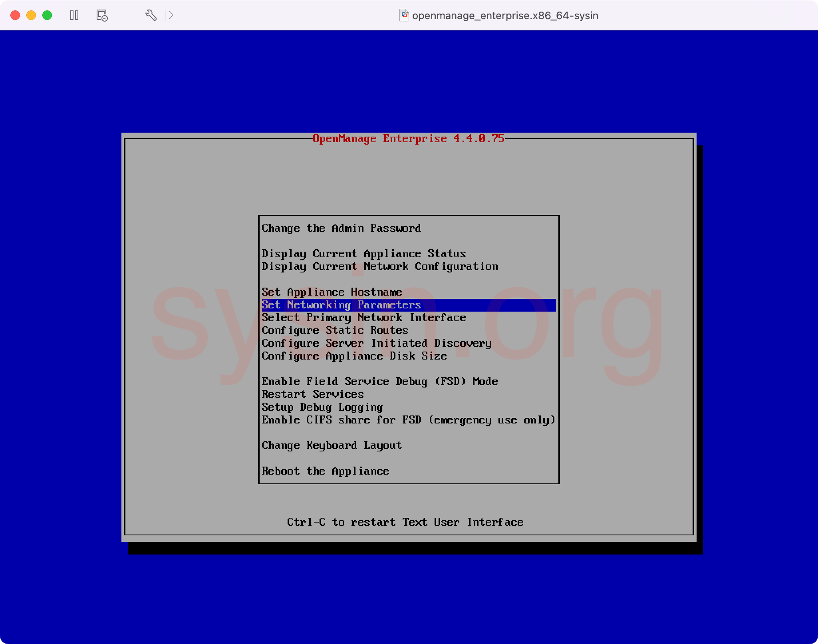
Task: Open Setup Debug Logging
Action: (x=322, y=407)
